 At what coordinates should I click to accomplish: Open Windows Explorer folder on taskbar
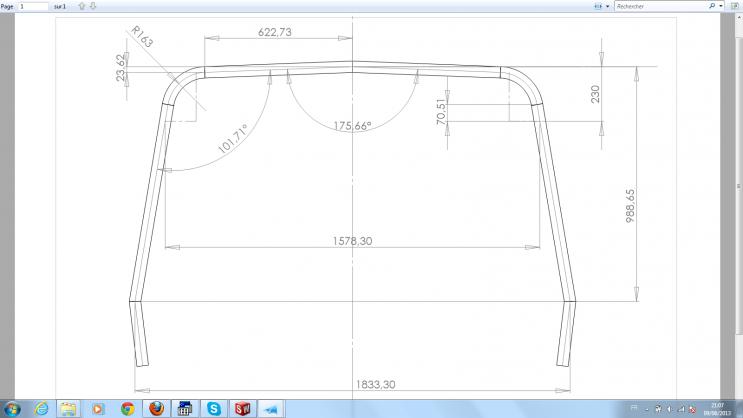pyautogui.click(x=69, y=408)
